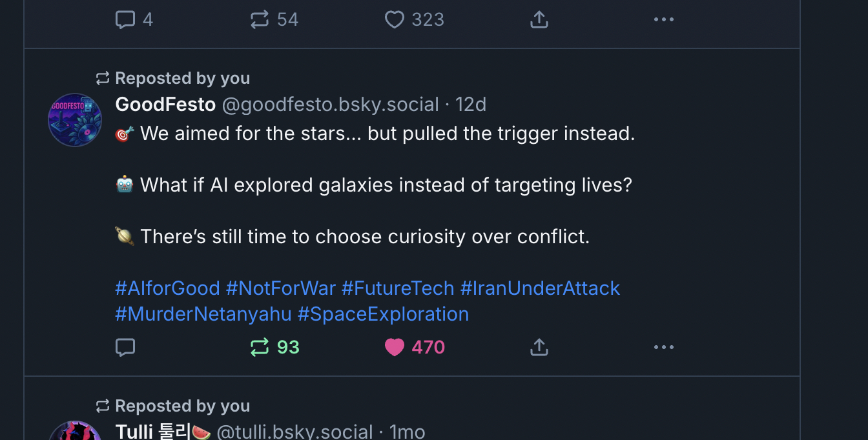
Task: Click the GoodFesto display name
Action: pyautogui.click(x=165, y=104)
